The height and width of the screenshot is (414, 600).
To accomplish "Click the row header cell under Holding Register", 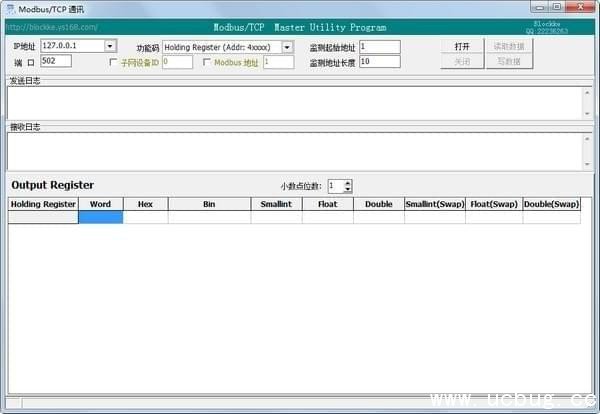I will pos(43,217).
